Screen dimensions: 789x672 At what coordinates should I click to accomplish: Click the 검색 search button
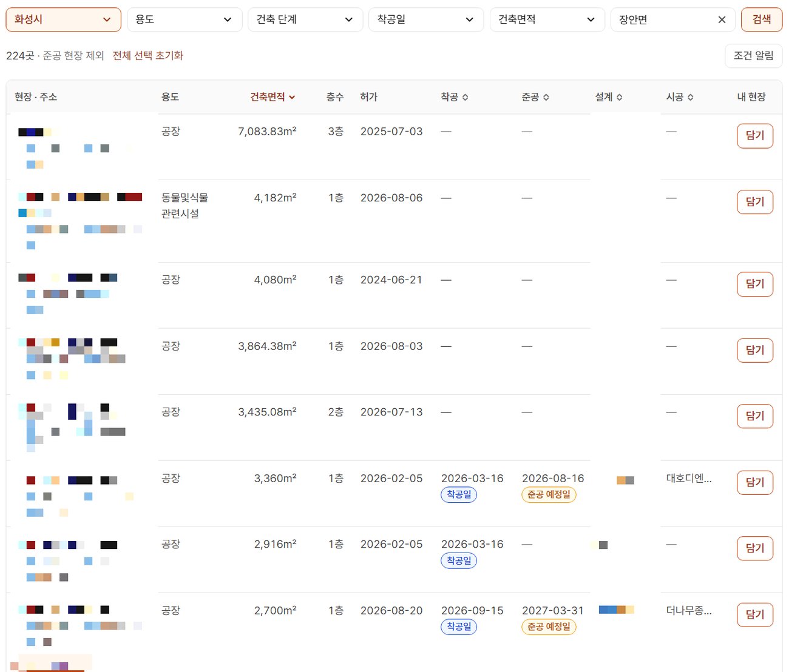point(762,19)
